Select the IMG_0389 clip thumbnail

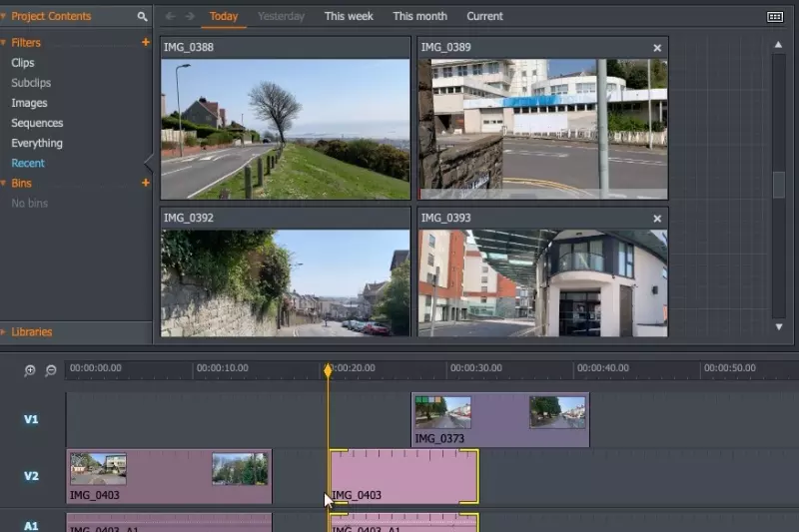point(542,129)
